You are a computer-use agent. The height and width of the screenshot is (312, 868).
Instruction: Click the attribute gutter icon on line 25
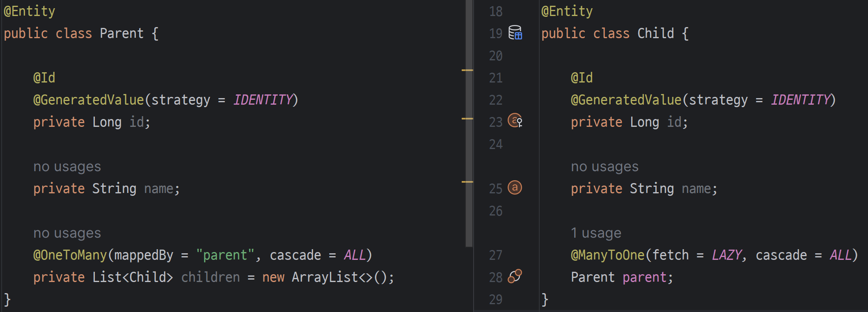coord(515,188)
